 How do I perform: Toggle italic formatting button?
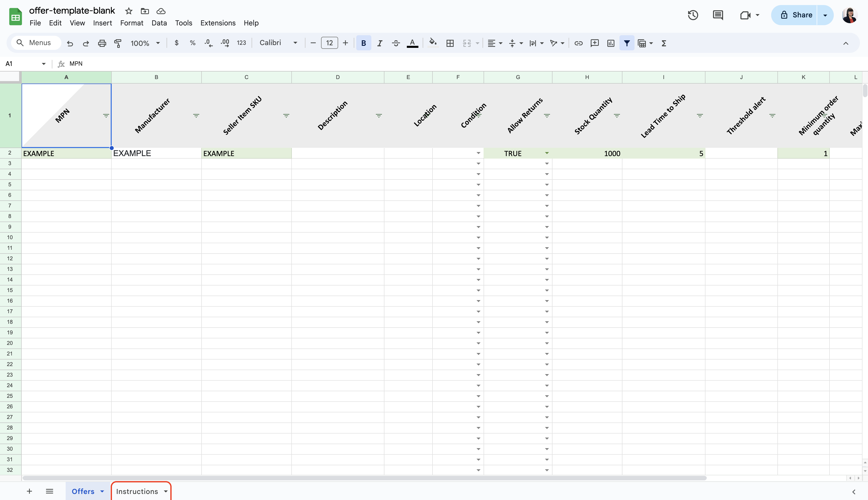pyautogui.click(x=379, y=43)
